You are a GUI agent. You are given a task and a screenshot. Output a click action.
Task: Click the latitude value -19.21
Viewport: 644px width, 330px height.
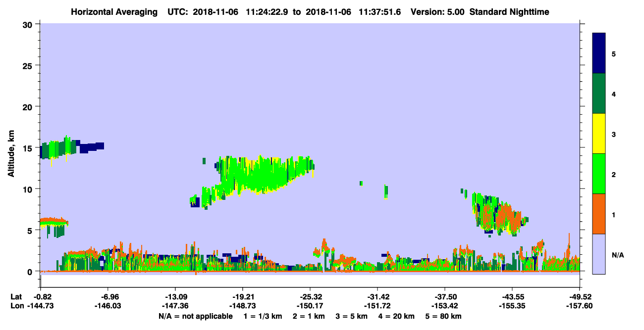(242, 297)
